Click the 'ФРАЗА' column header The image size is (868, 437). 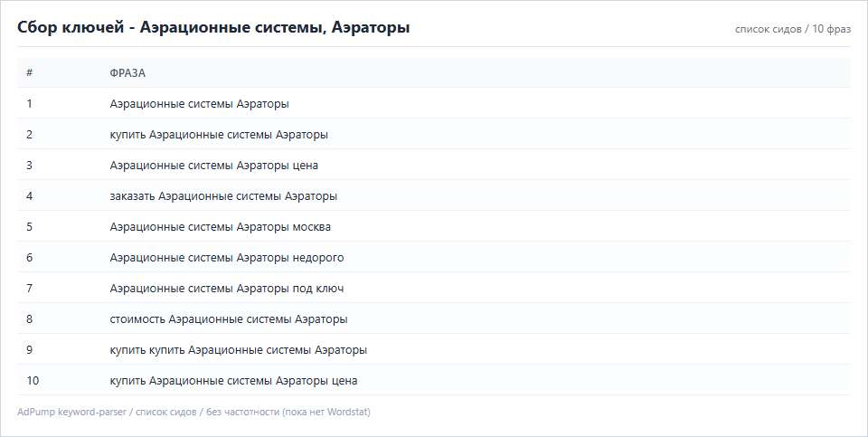point(127,73)
